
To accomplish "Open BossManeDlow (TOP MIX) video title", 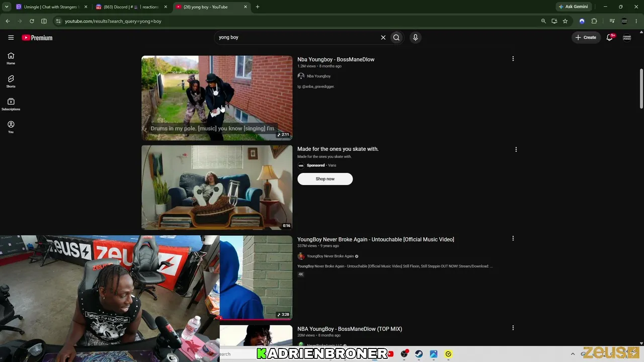I will point(350,329).
